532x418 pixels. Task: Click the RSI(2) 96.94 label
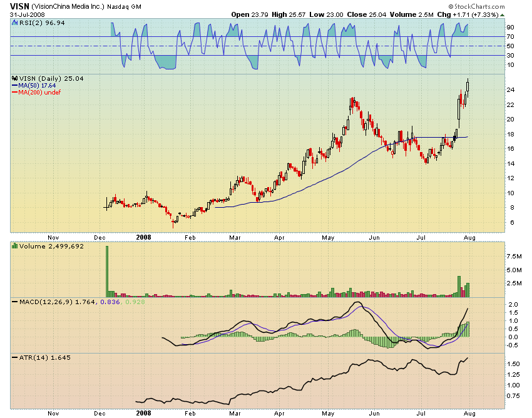pos(42,23)
